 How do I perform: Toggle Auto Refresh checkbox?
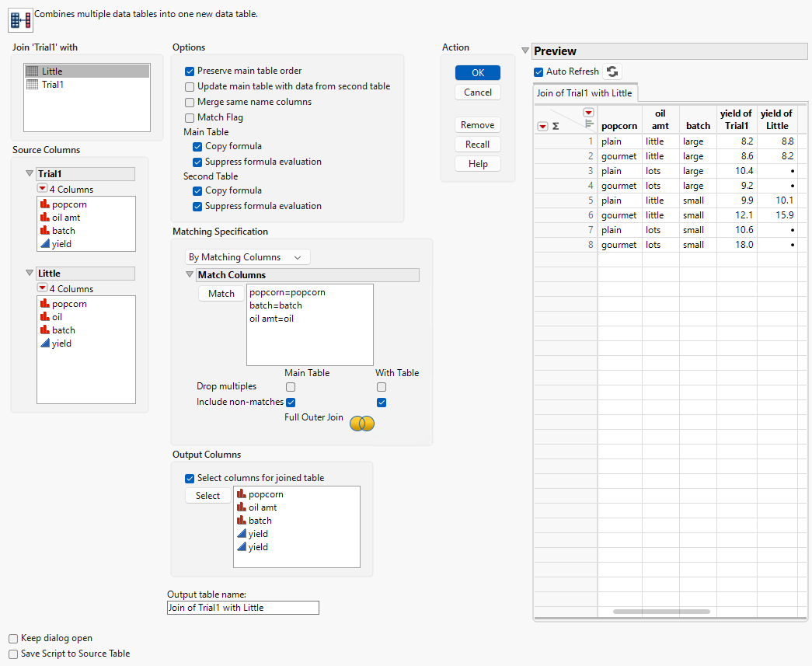[538, 71]
